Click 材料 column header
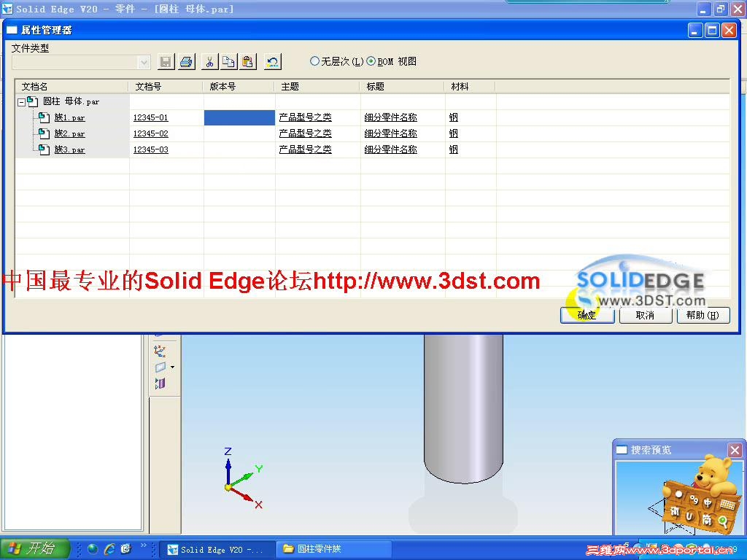Viewport: 747px width, 560px height. 471,87
